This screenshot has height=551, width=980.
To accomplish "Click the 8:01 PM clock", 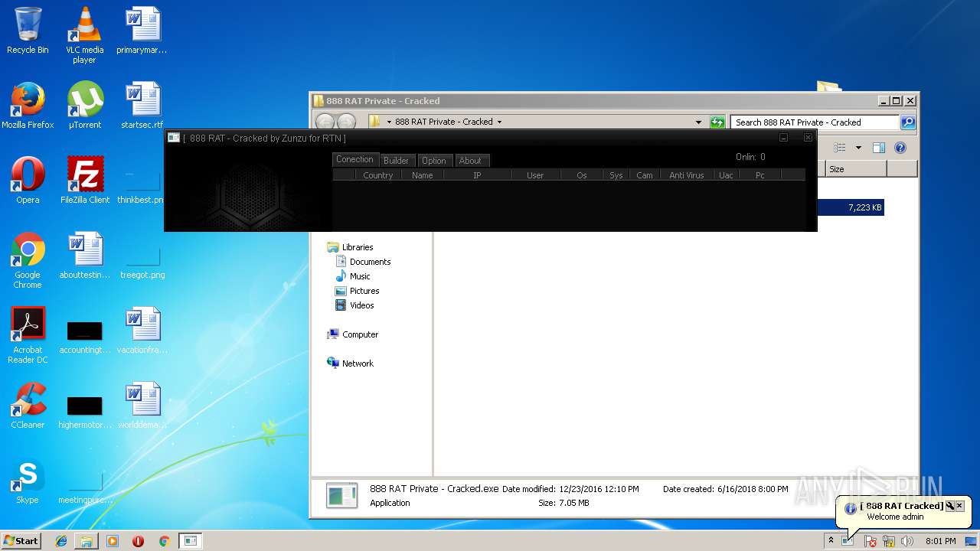I will pos(940,541).
